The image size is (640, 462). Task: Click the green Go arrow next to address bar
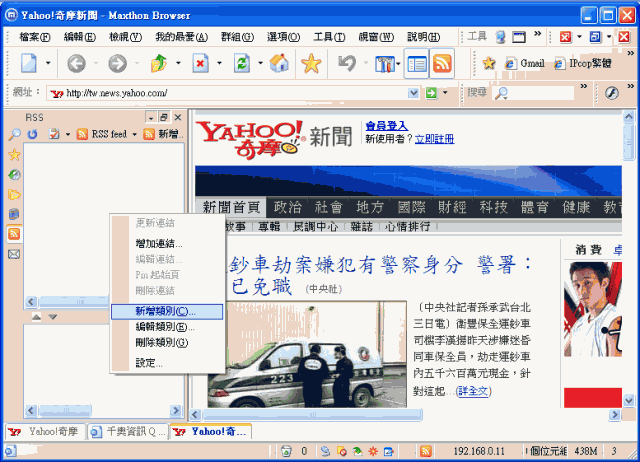[431, 93]
